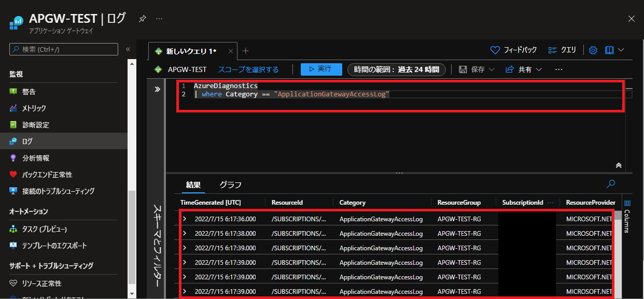Screen dimensions: 644x299
Task: Click the APGW-TEST scope name in the toolbar
Action: [187, 69]
